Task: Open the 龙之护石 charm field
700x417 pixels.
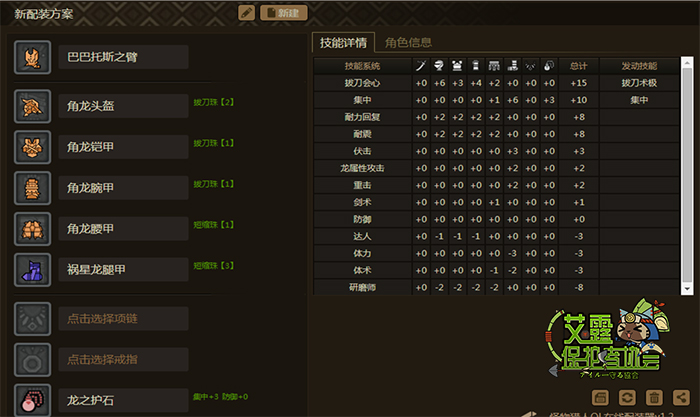Action: click(123, 400)
